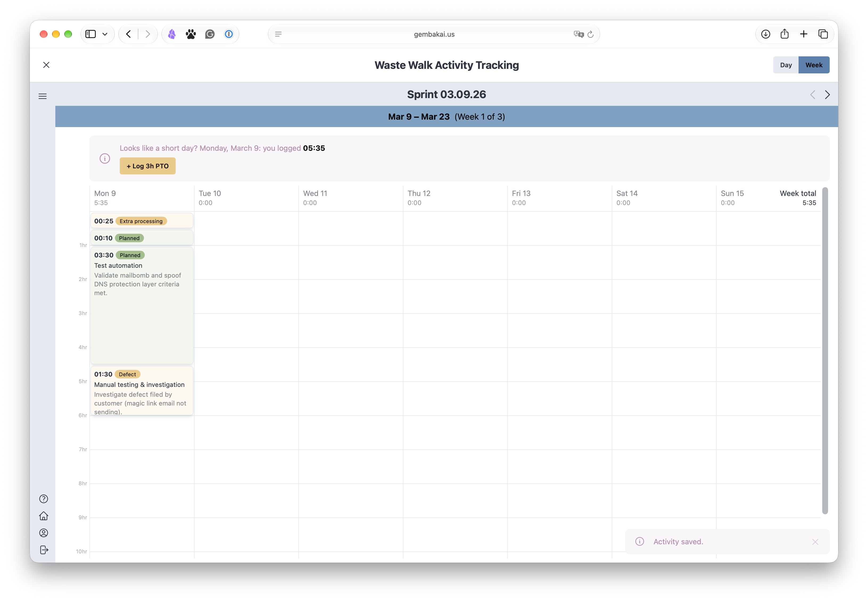This screenshot has height=602, width=868.
Task: Open the paw print extension icon
Action: (x=191, y=34)
